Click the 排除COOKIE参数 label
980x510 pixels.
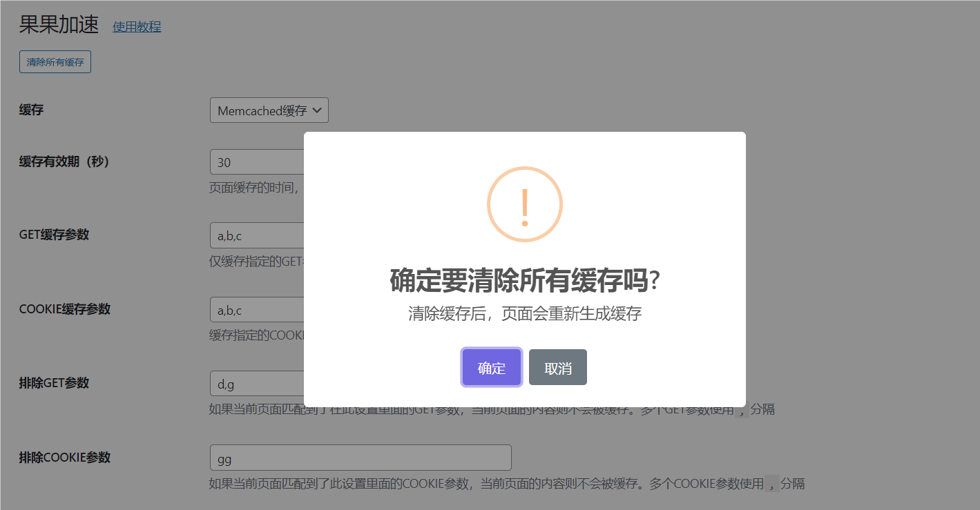coord(64,457)
